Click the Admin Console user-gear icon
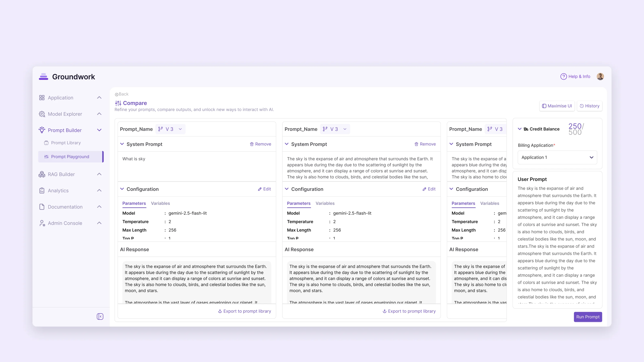This screenshot has width=644, height=362. 42,223
